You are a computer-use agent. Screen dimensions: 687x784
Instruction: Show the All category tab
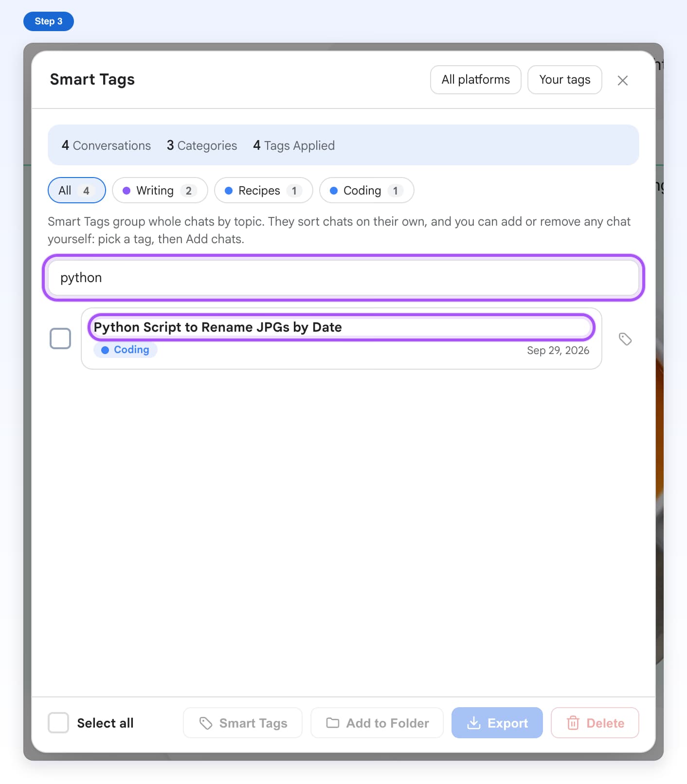[x=77, y=190]
